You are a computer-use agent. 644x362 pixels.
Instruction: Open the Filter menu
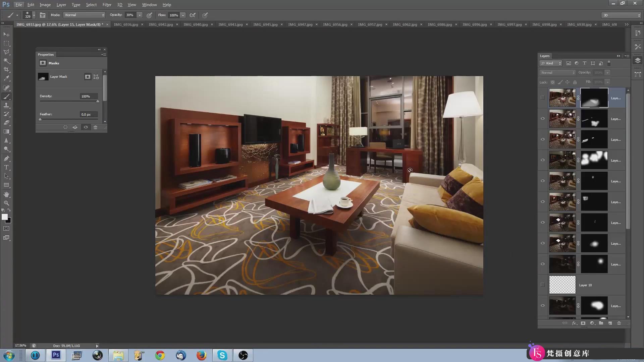107,4
